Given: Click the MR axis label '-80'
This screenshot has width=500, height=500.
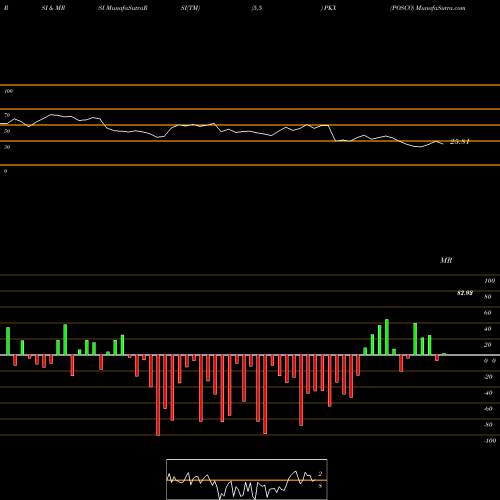Looking at the screenshot, I should coord(488,425).
